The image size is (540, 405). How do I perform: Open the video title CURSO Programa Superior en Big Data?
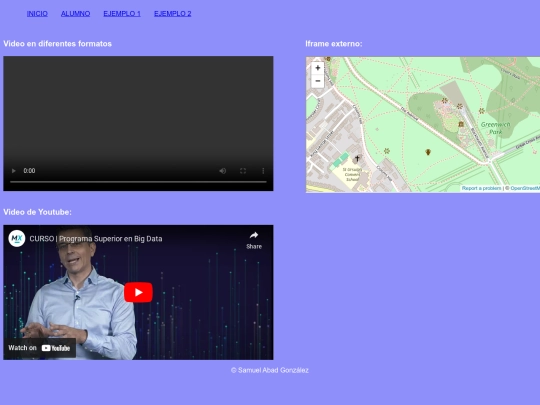(x=96, y=239)
